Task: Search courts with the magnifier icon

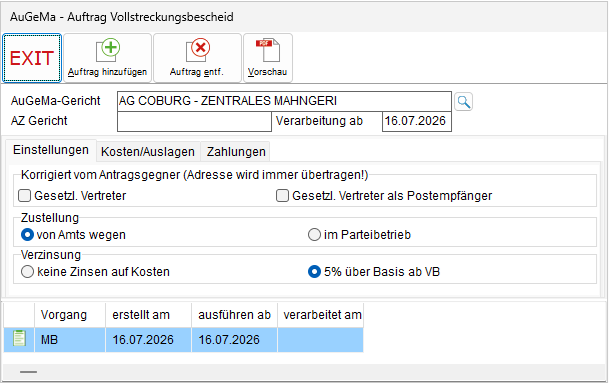Action: 463,102
